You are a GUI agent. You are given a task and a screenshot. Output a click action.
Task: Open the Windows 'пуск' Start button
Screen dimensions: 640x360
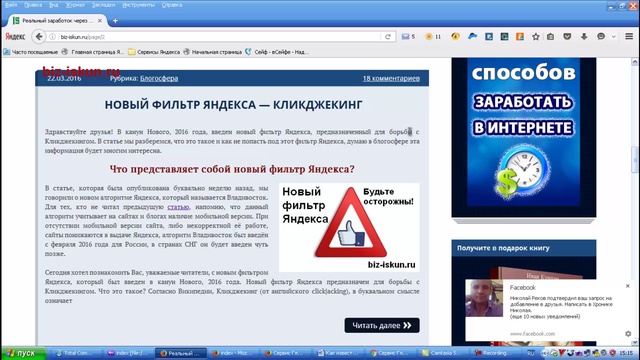[x=23, y=353]
